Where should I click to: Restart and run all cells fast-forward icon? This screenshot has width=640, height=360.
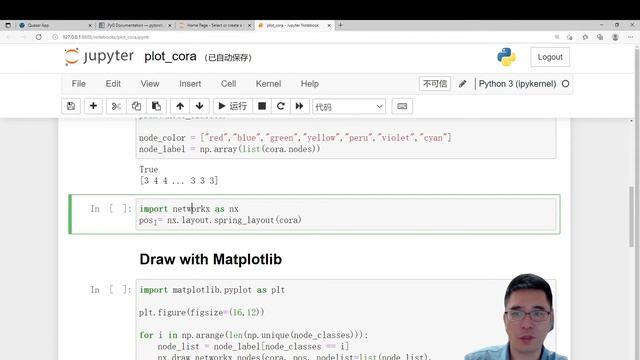coord(299,106)
